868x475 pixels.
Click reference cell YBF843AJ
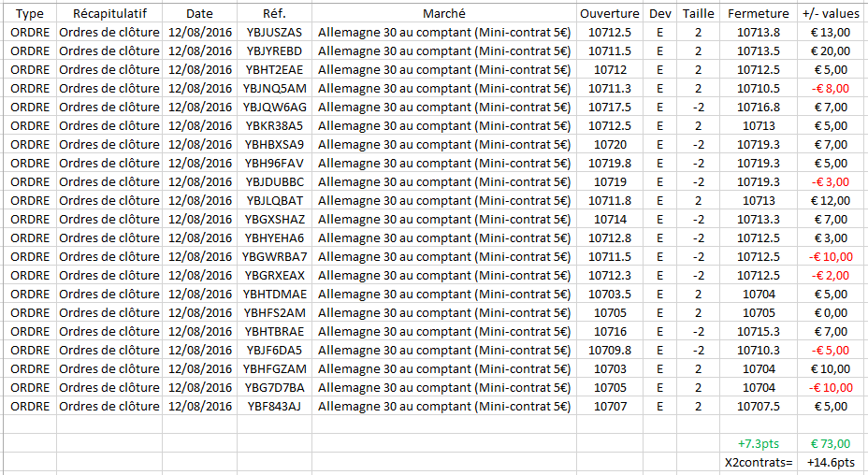pyautogui.click(x=274, y=407)
